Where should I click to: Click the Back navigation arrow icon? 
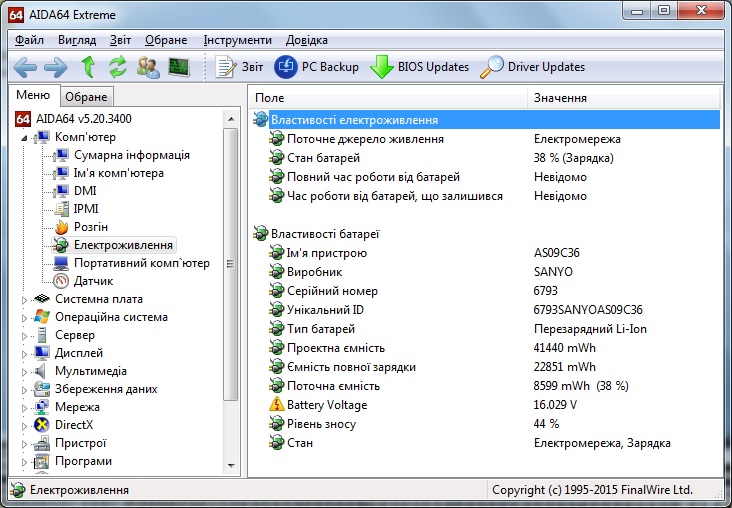(25, 68)
